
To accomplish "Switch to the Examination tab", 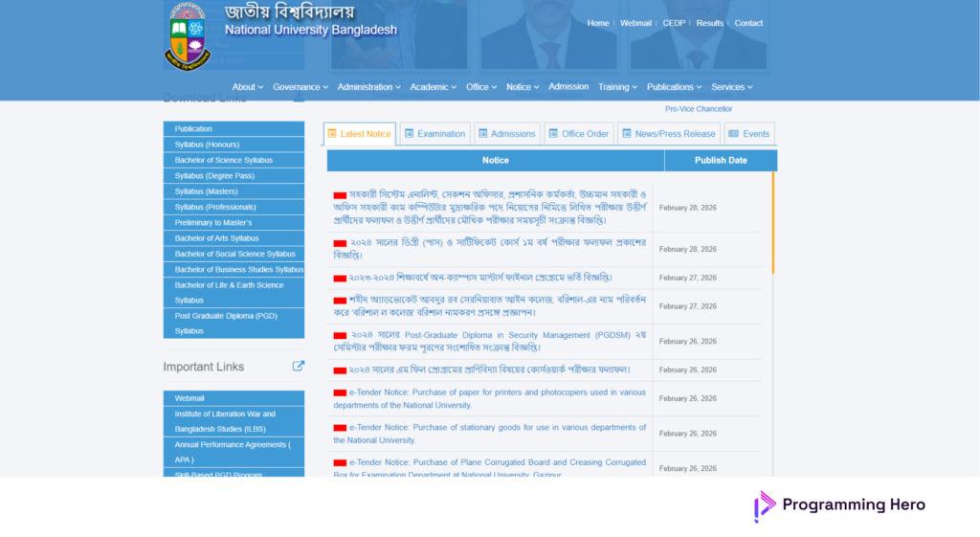I will pyautogui.click(x=435, y=134).
